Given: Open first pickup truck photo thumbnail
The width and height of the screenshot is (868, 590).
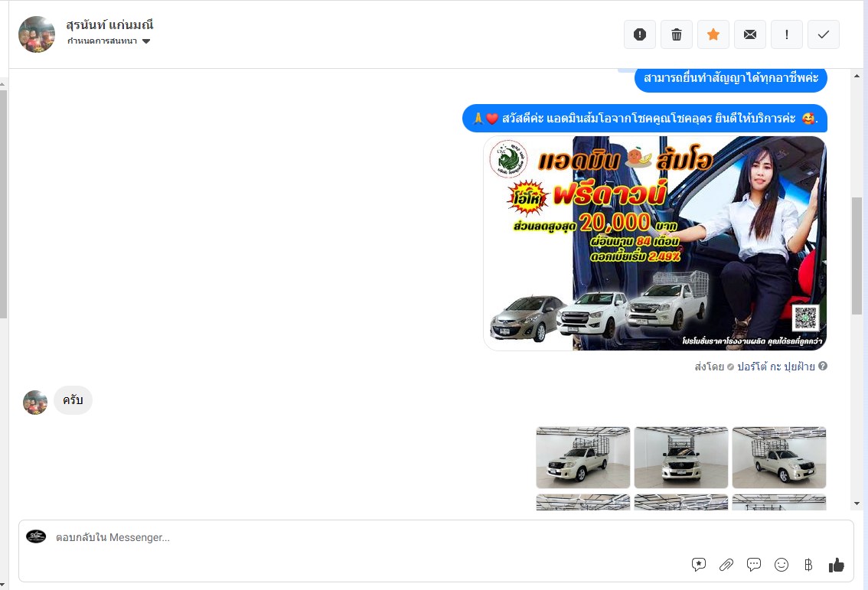Looking at the screenshot, I should point(583,458).
